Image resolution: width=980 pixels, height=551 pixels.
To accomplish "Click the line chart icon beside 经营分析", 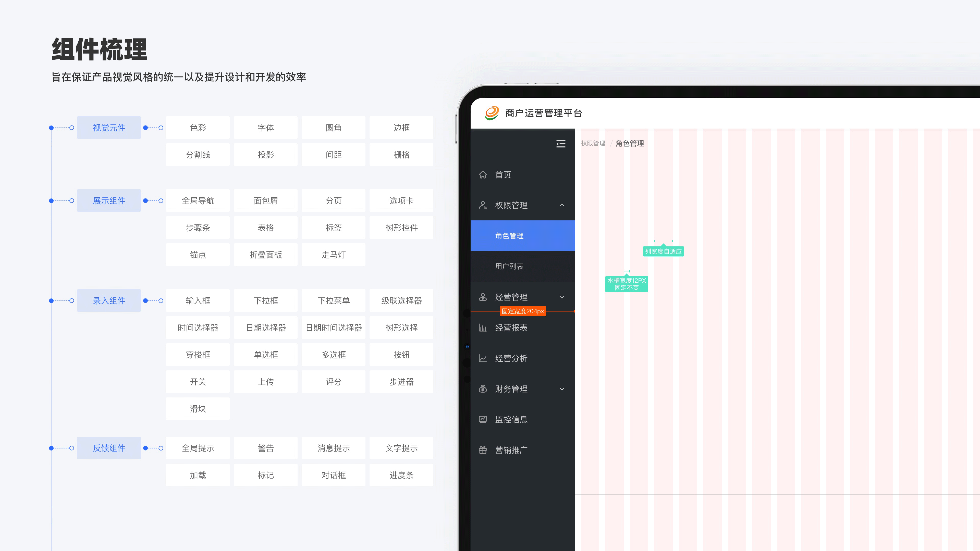I will point(483,358).
